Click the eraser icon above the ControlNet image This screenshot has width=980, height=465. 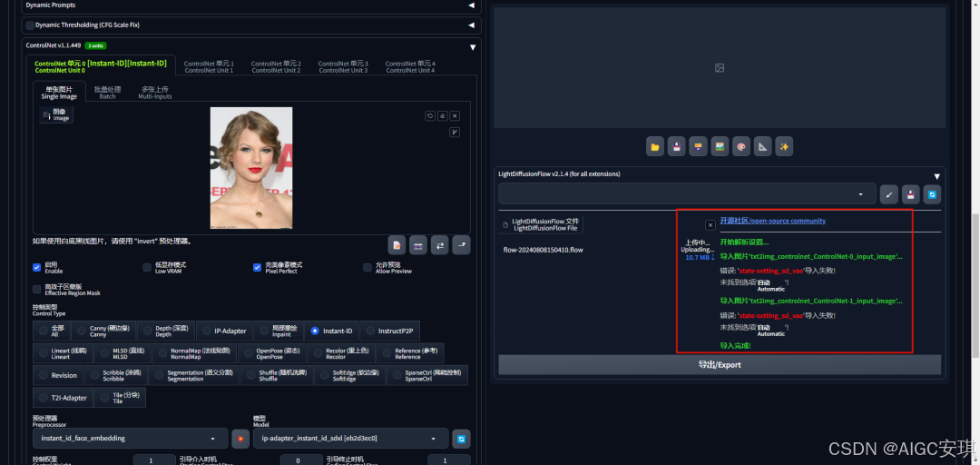[x=442, y=115]
